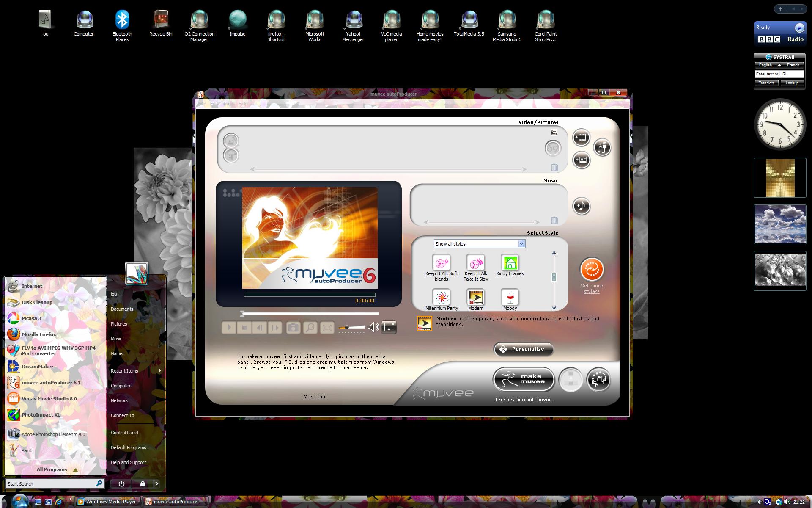Select the Kiddy Frames style icon
The height and width of the screenshot is (508, 812).
tap(510, 262)
